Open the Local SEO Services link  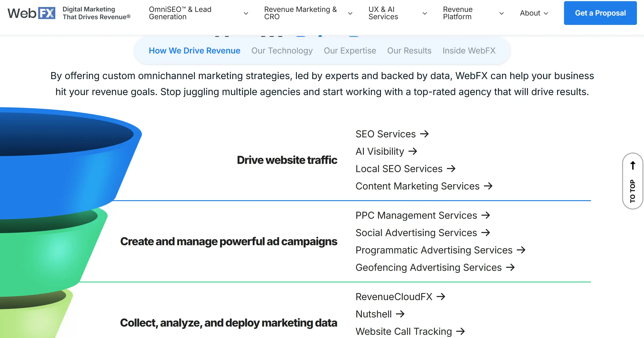(399, 169)
